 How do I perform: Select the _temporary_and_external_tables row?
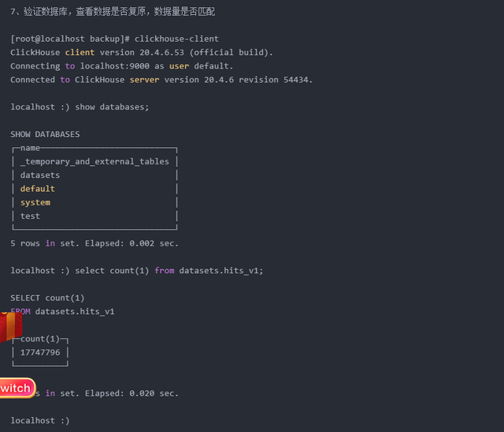point(94,161)
